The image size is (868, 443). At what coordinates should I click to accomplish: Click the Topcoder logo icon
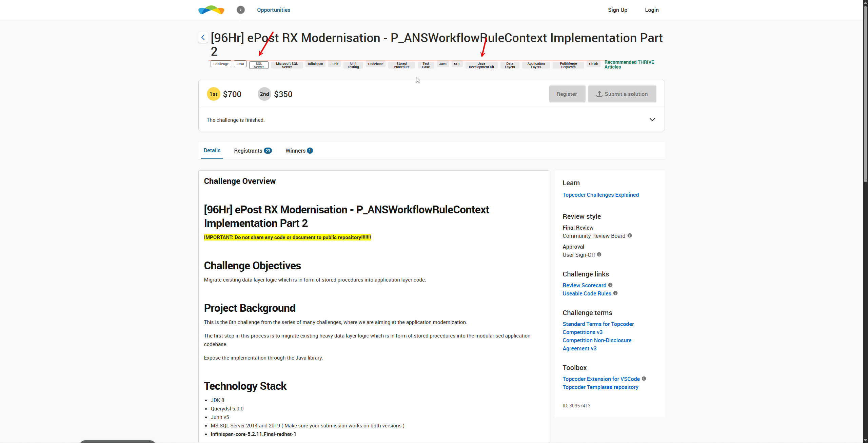pyautogui.click(x=211, y=10)
